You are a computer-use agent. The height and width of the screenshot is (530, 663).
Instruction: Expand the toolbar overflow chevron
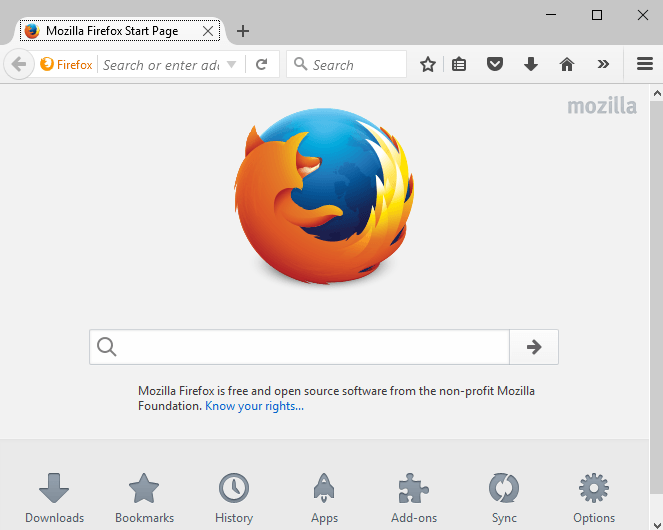click(x=603, y=64)
